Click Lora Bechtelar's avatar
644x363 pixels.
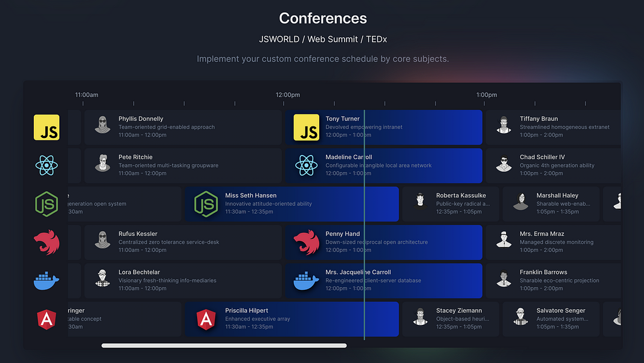pyautogui.click(x=103, y=278)
